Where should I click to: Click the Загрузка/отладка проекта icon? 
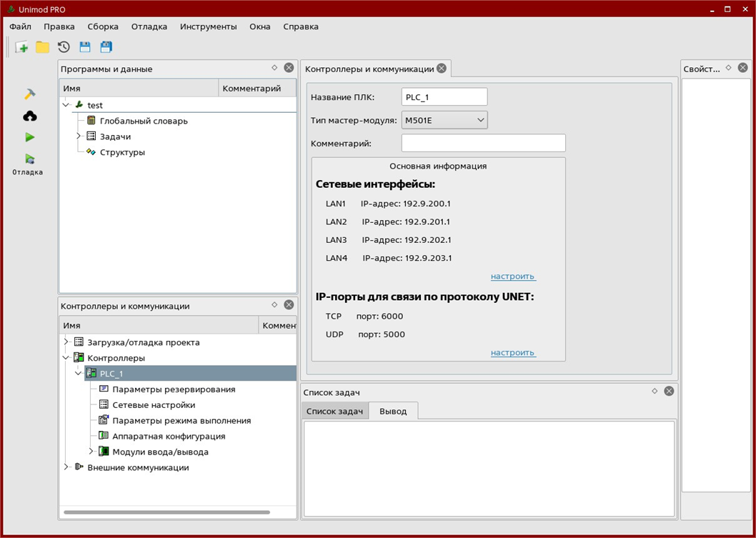(x=79, y=342)
